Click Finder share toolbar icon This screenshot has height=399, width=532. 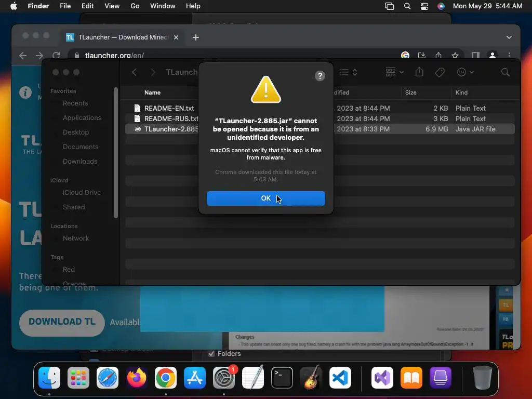click(419, 72)
